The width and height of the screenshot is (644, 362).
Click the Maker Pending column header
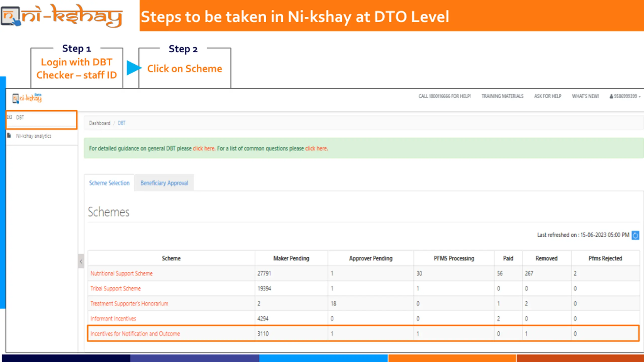point(291,258)
